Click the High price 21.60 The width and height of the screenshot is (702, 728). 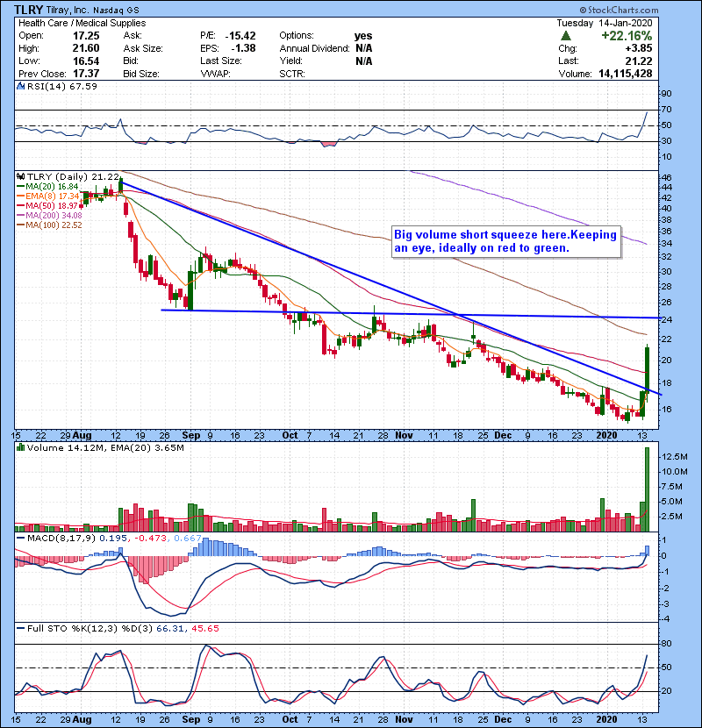(86, 48)
